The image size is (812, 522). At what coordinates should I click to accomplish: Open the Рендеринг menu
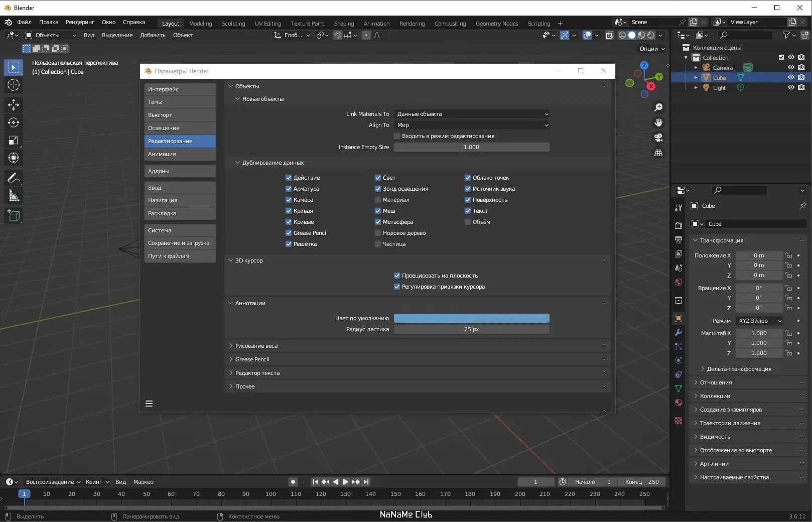[x=80, y=22]
